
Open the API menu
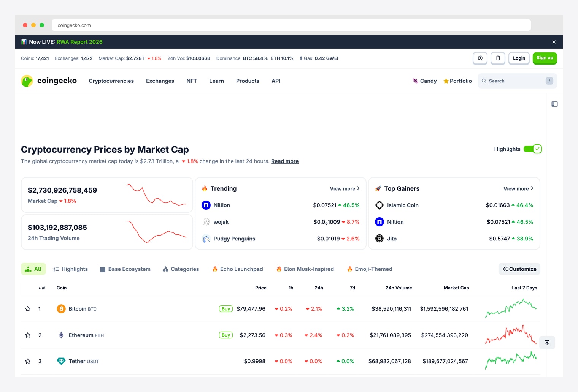point(276,81)
